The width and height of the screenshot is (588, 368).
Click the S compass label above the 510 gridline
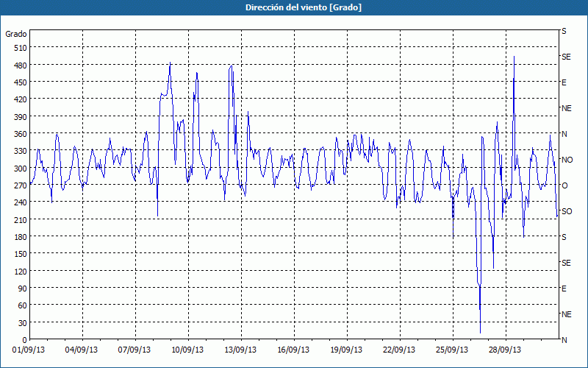coord(564,31)
